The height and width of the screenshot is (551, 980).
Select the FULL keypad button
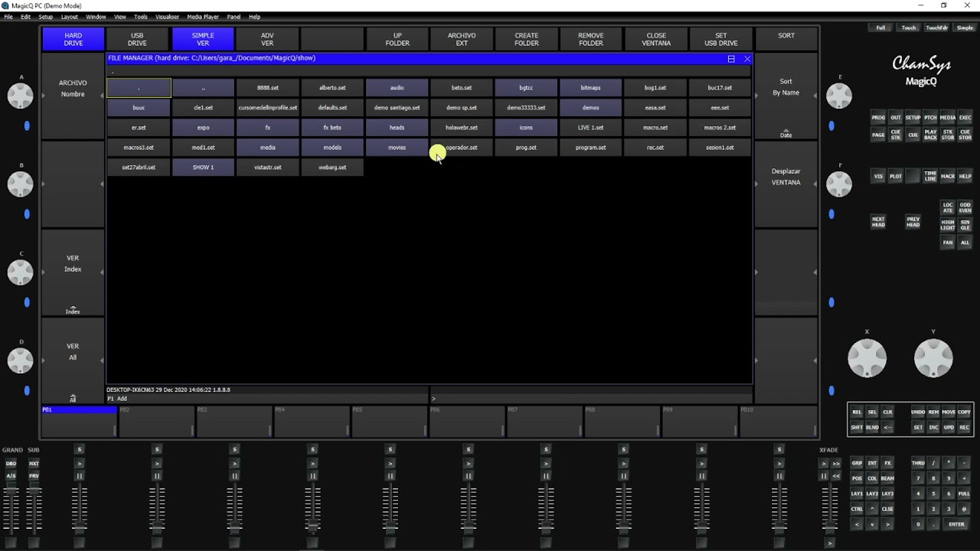coord(965,494)
